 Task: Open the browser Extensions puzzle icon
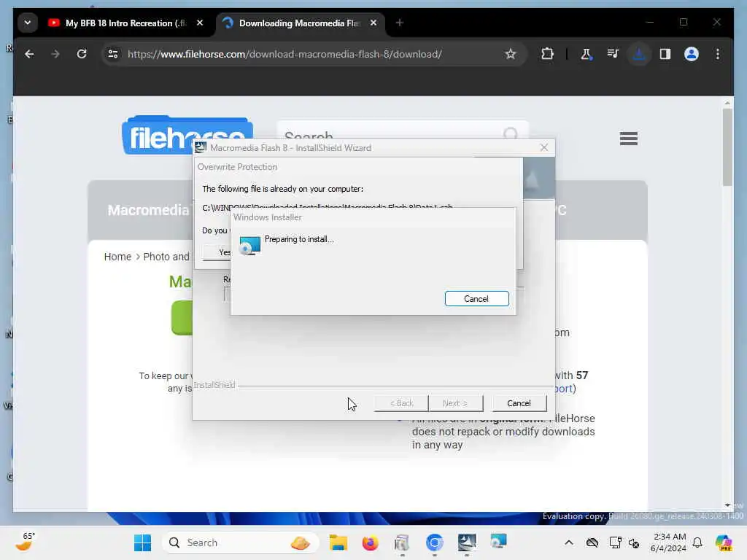547,54
